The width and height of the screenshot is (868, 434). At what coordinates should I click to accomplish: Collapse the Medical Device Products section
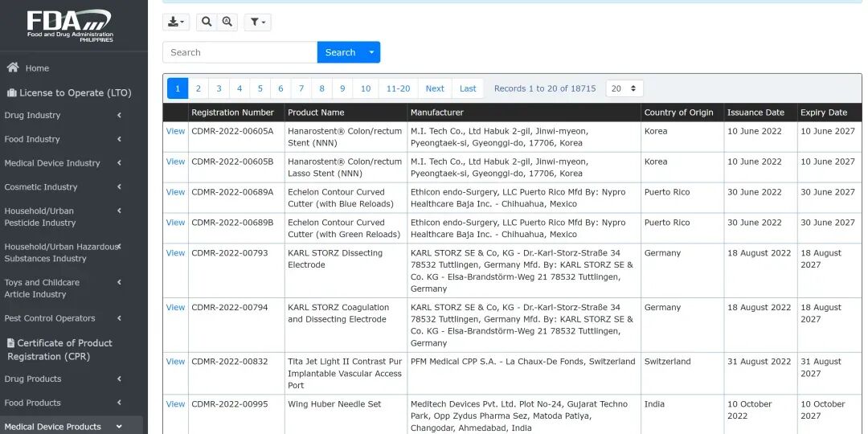coord(119,427)
